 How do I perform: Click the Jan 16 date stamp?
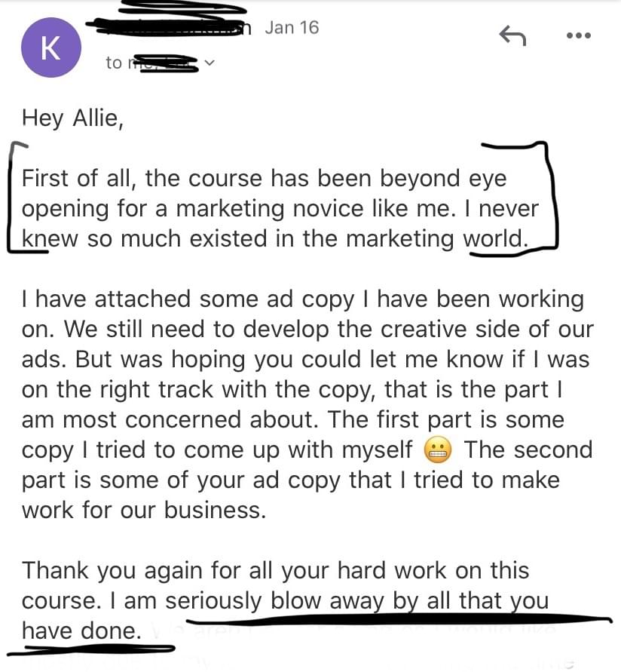click(x=292, y=28)
